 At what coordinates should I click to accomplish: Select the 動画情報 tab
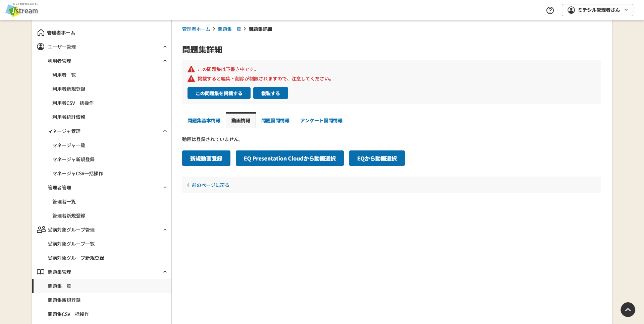tap(241, 121)
